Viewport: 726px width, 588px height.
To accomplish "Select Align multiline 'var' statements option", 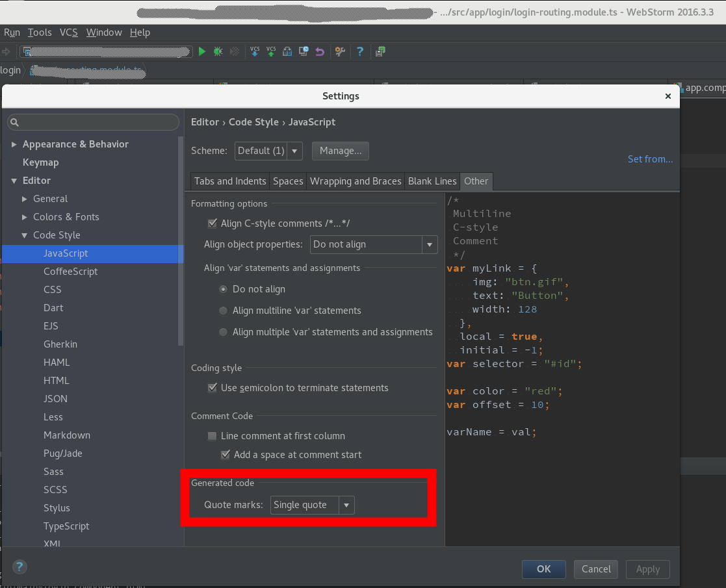I will pos(224,311).
